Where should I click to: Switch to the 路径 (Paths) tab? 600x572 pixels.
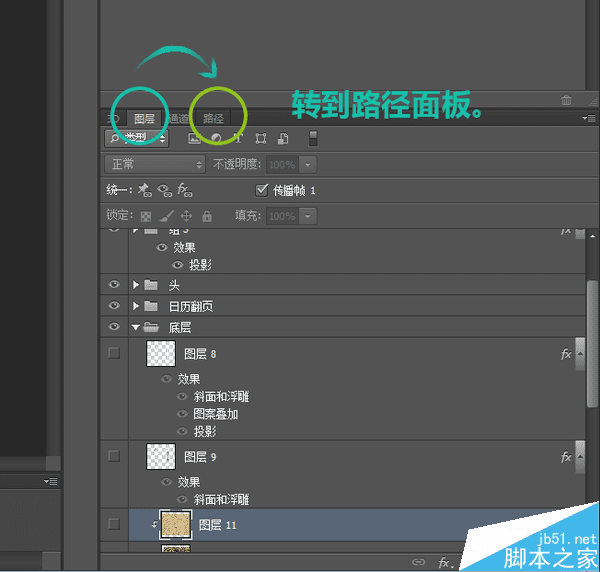click(x=213, y=118)
